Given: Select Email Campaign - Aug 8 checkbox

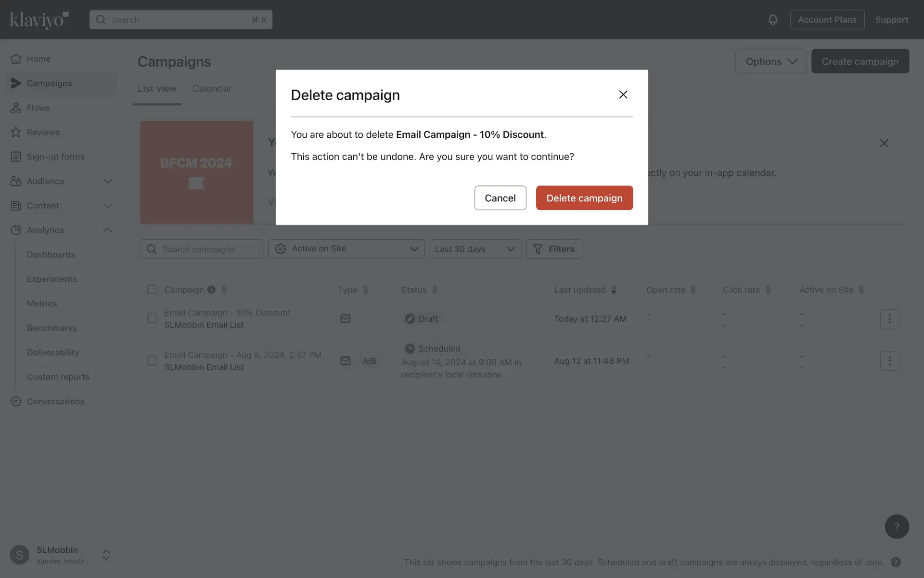Looking at the screenshot, I should point(152,361).
